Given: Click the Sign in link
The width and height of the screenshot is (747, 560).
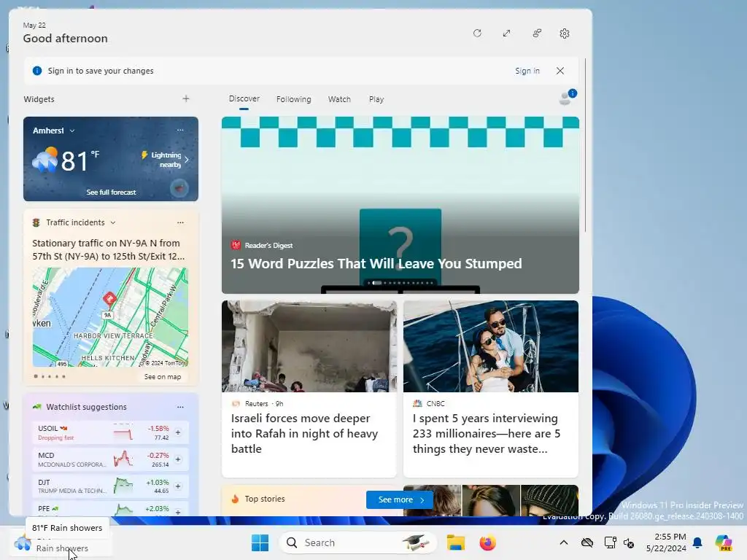Looking at the screenshot, I should 527,71.
